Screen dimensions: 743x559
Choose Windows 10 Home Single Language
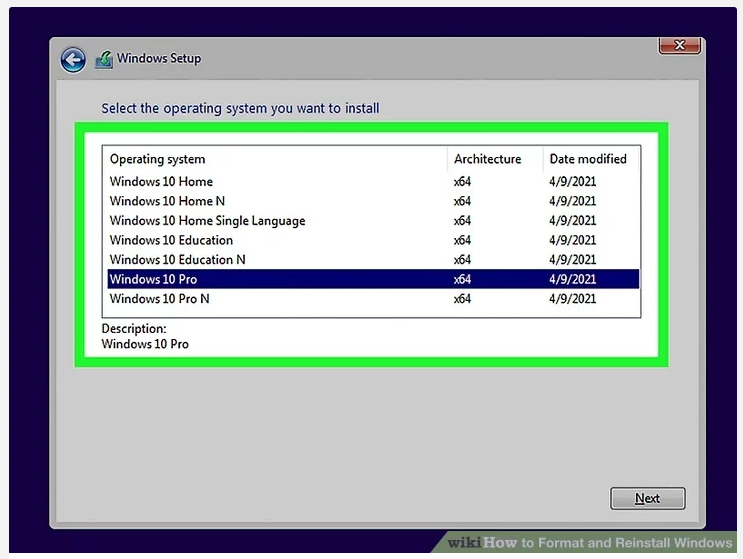[207, 221]
